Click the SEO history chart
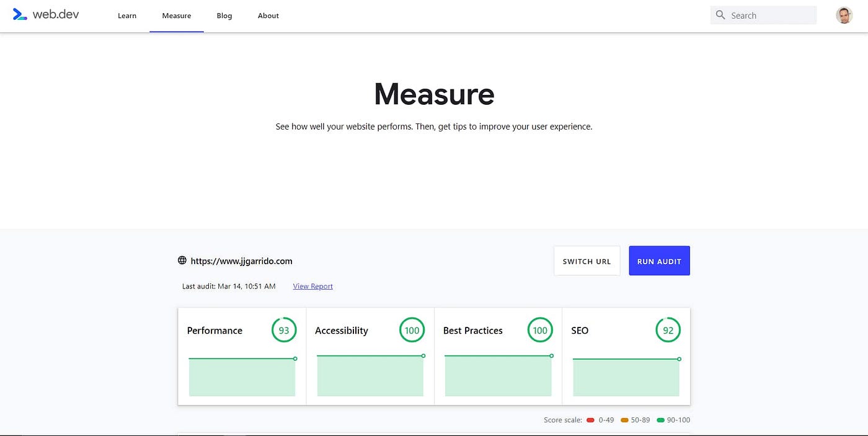 pos(626,376)
